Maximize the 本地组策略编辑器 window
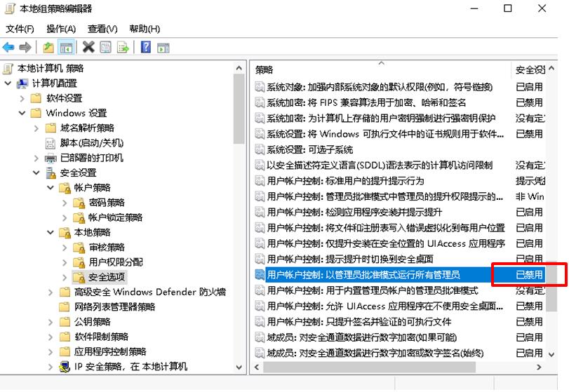This screenshot has height=392, width=569. (x=508, y=8)
